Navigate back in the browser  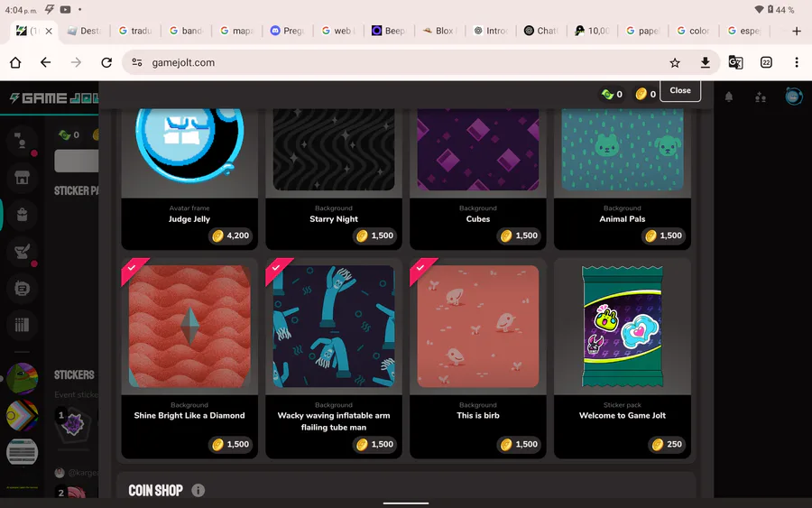click(x=46, y=62)
